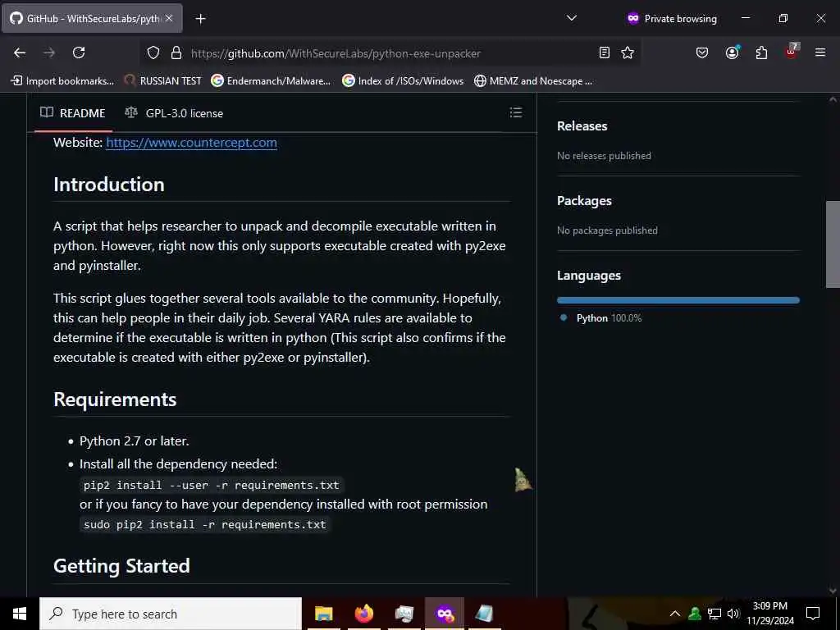Open Firefox private browsing taskbar icon

coord(445,614)
